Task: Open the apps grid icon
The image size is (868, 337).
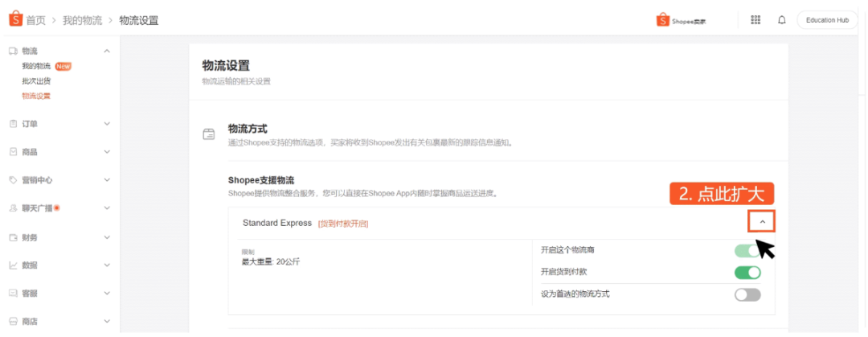Action: click(755, 20)
